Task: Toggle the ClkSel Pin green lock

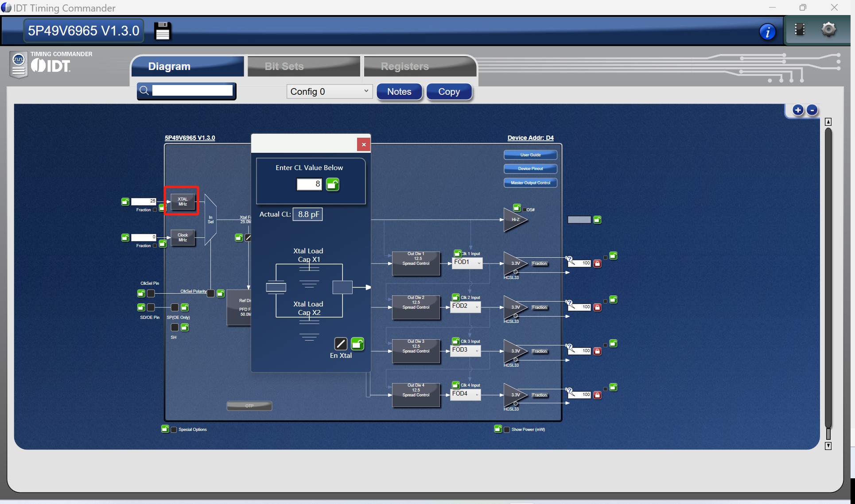Action: (141, 293)
